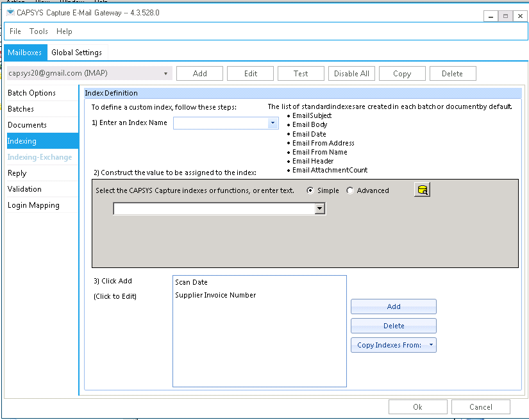
Task: Click the Email Attachment Count text
Action: pos(330,170)
